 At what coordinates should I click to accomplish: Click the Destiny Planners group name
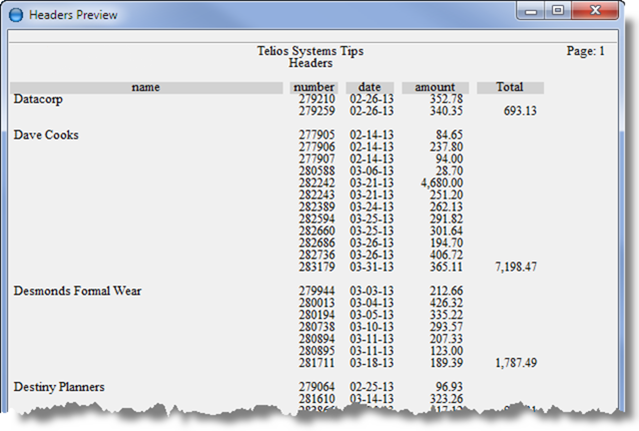point(59,386)
